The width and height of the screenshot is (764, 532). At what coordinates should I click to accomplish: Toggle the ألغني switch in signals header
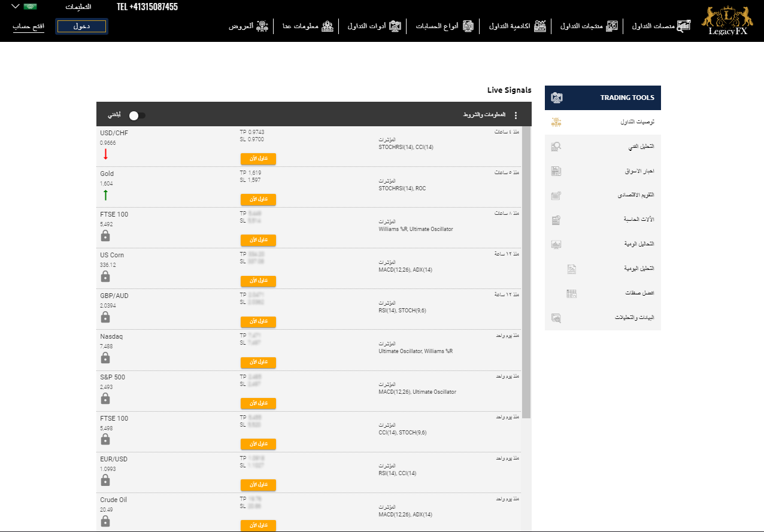137,115
